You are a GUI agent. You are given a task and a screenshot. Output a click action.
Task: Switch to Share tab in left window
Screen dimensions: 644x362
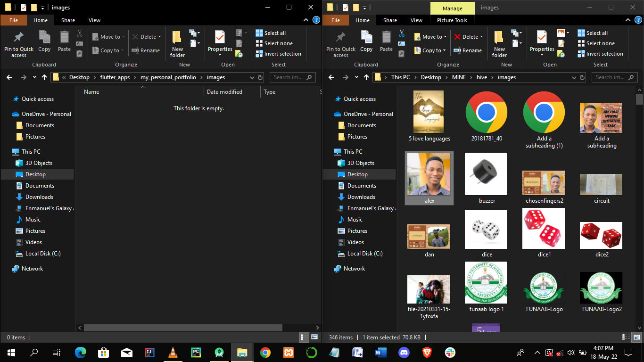68,20
